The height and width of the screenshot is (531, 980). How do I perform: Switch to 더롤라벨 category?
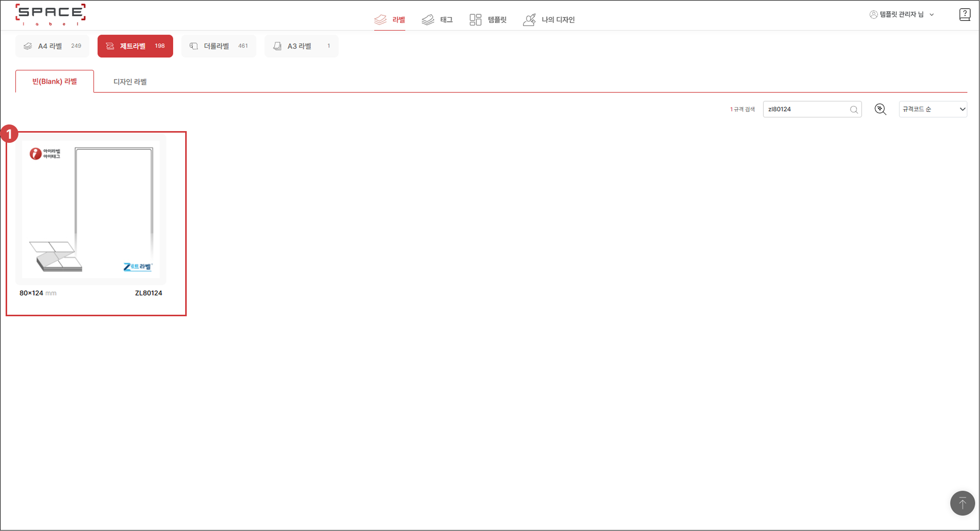click(x=218, y=46)
